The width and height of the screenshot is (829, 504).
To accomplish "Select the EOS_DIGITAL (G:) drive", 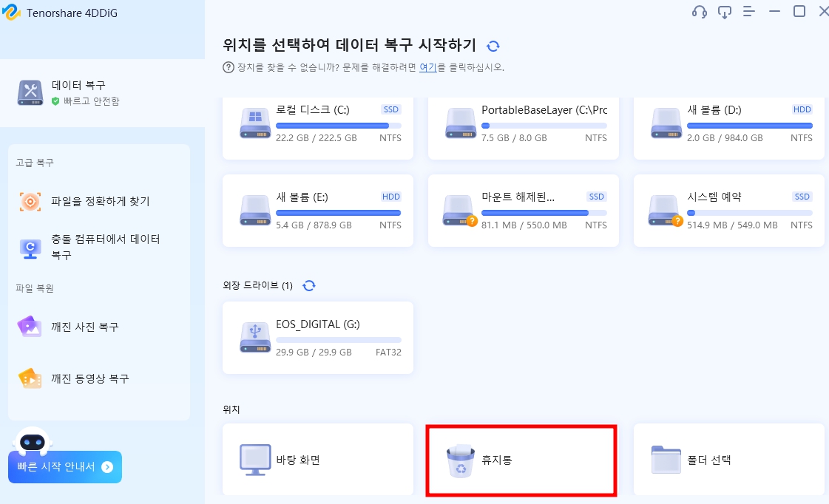I will [x=318, y=338].
